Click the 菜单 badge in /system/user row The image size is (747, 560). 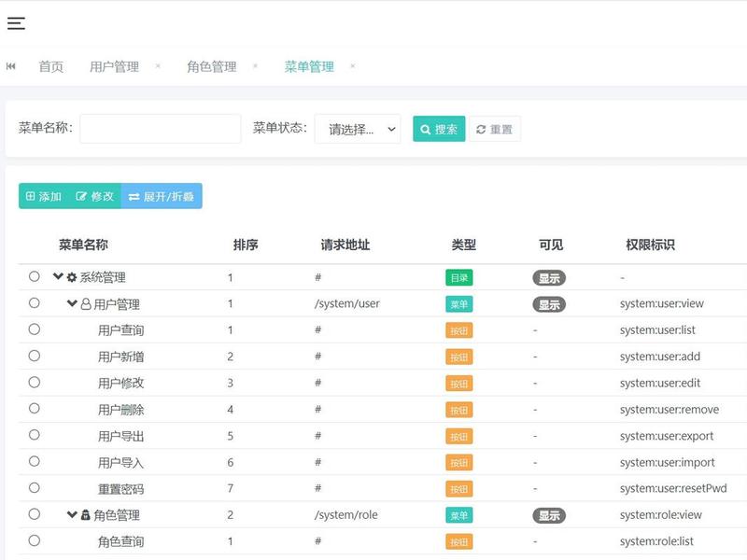[x=459, y=304]
